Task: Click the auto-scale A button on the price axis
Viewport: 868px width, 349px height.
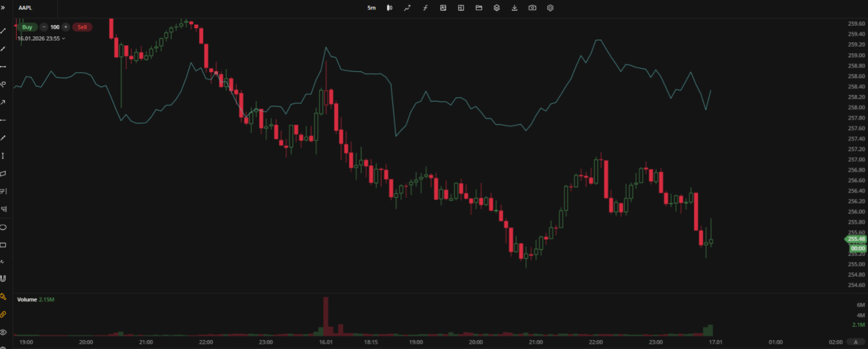Action: pyautogui.click(x=855, y=342)
